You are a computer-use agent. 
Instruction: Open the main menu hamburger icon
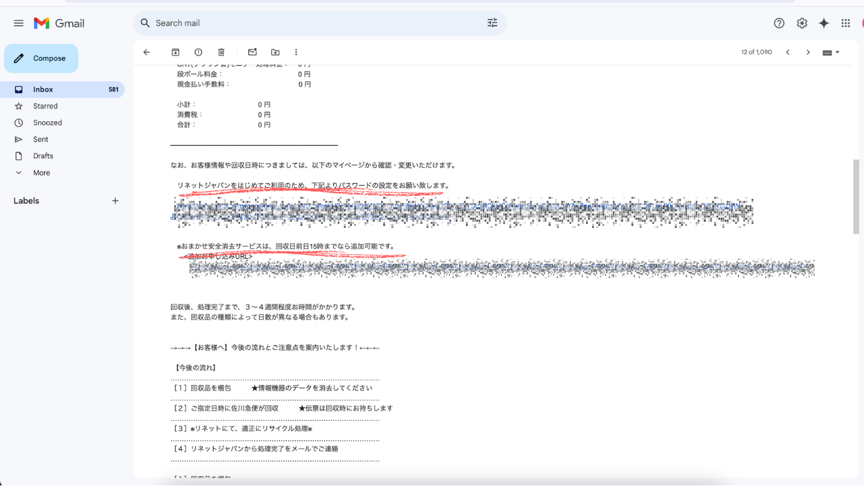18,23
